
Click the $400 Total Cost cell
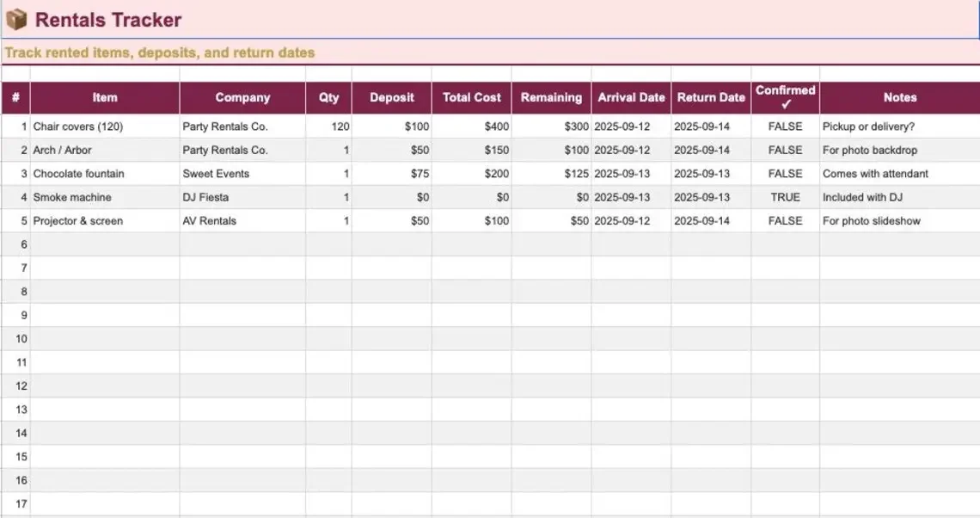click(x=470, y=126)
